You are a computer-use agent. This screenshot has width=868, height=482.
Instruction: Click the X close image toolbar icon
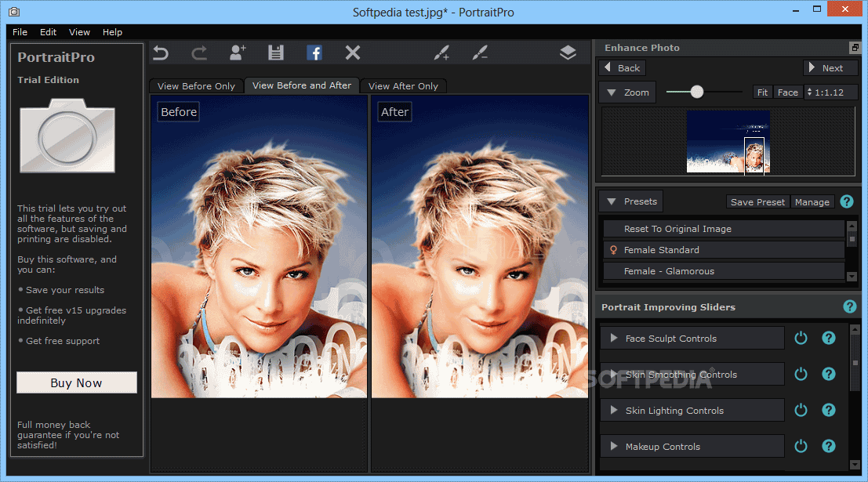coord(353,53)
